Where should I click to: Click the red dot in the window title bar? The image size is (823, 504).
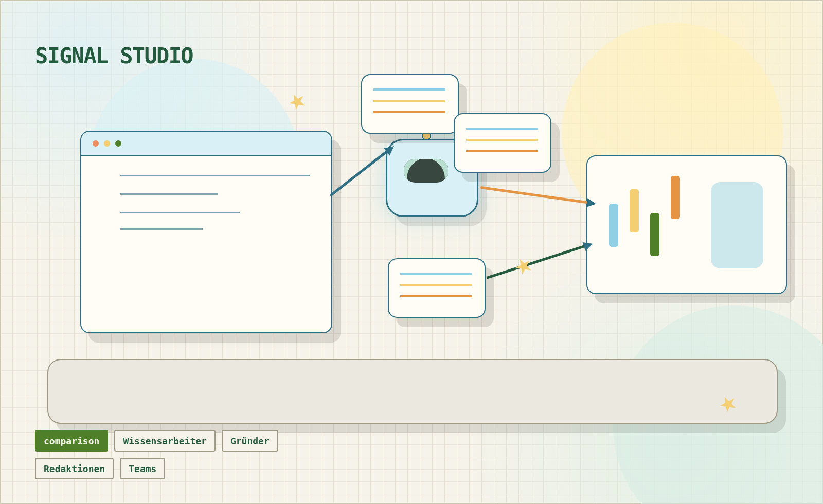point(96,143)
